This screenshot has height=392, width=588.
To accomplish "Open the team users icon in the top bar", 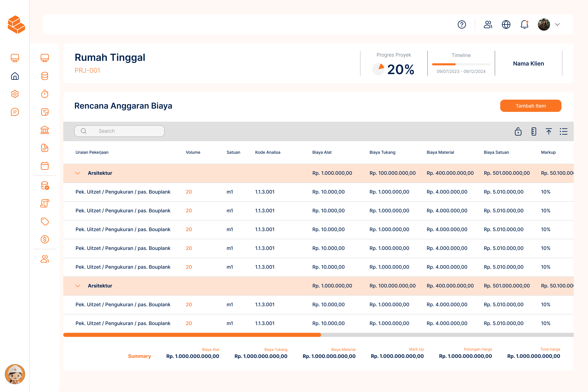I will tap(488, 24).
